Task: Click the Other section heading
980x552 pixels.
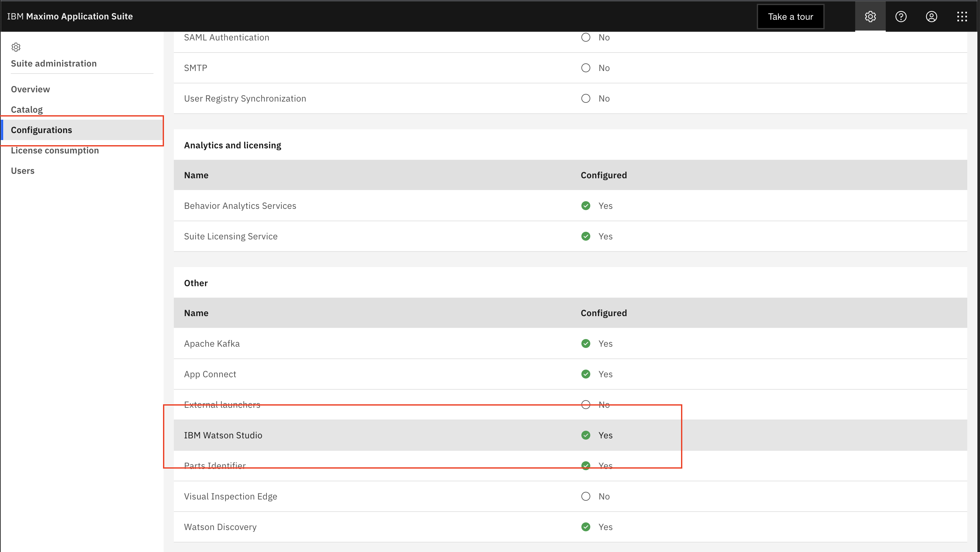Action: (x=196, y=283)
